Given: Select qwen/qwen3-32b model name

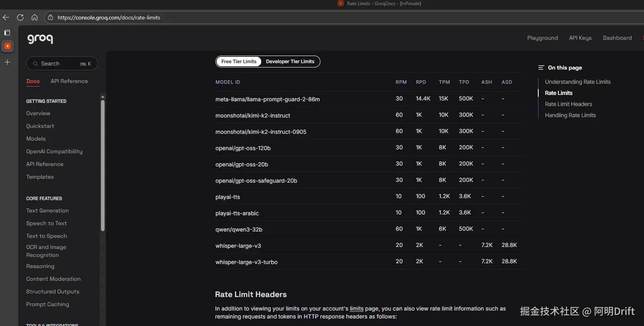Looking at the screenshot, I should [239, 230].
